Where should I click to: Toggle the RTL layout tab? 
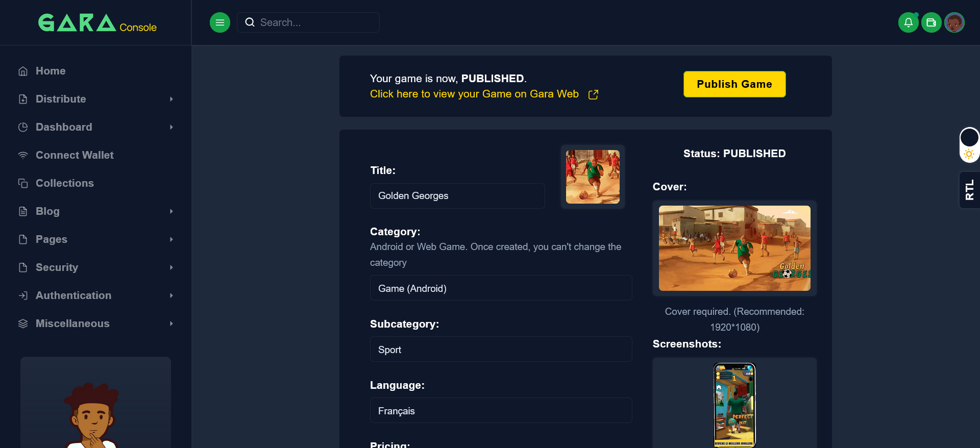click(x=970, y=190)
